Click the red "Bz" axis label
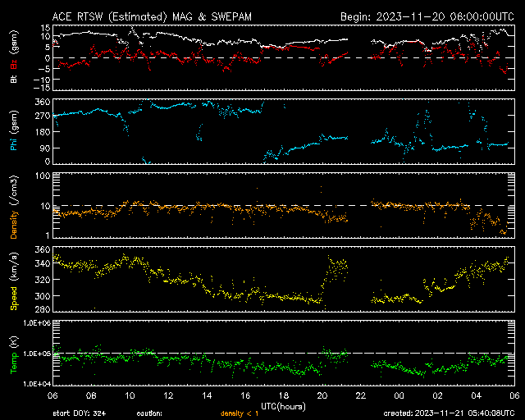 (x=14, y=64)
